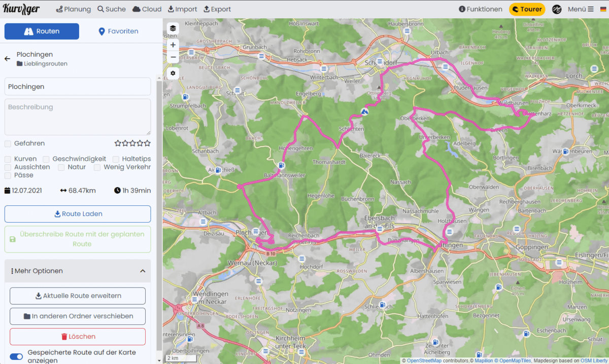Click the blue POI marker near Urbach
This screenshot has height=364, width=609.
[x=445, y=66]
